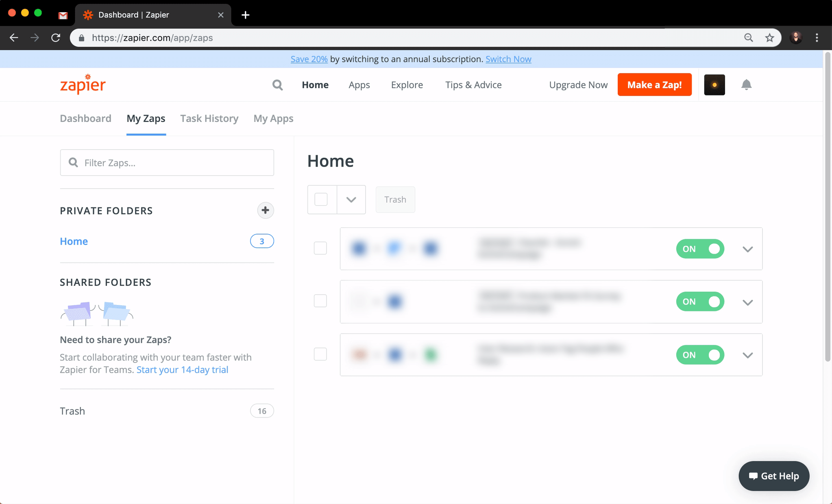Viewport: 832px width, 504px height.
Task: Click Start your 14-day trial link
Action: click(x=182, y=369)
